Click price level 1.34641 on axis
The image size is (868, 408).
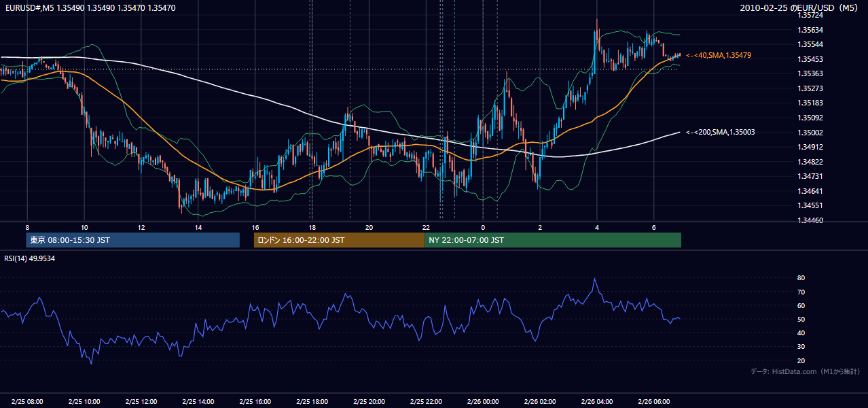click(x=810, y=191)
